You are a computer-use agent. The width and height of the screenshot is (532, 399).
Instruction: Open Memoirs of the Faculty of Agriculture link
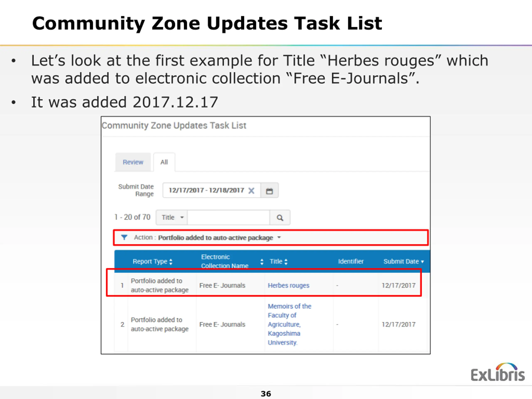(x=289, y=324)
